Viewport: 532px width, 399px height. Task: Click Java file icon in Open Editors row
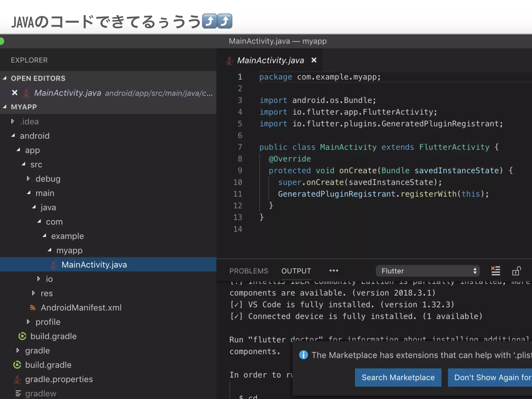coord(26,93)
